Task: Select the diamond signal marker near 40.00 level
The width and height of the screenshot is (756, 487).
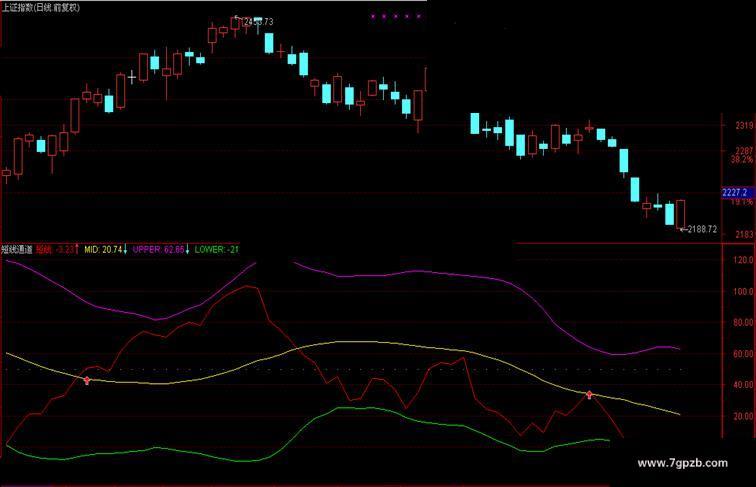Action: pos(589,395)
